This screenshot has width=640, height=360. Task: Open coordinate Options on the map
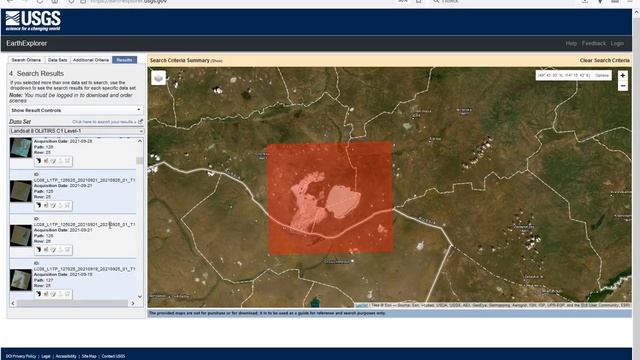[602, 76]
